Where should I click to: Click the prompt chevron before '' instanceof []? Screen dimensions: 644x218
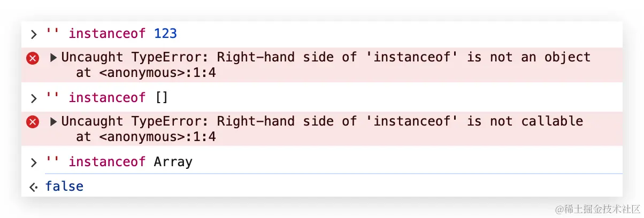click(33, 98)
